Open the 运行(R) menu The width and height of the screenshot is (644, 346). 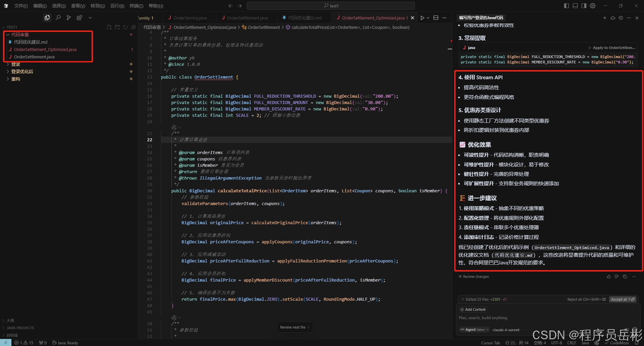(117, 6)
